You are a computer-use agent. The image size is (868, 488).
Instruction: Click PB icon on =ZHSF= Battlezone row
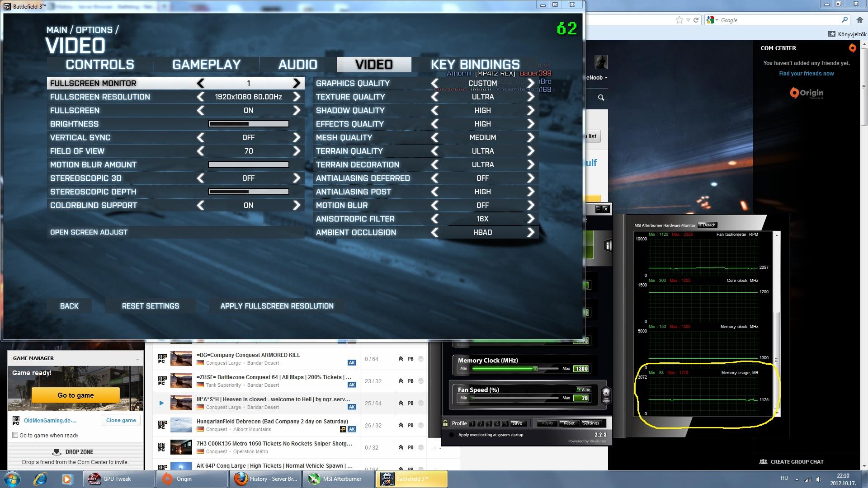[x=410, y=381]
